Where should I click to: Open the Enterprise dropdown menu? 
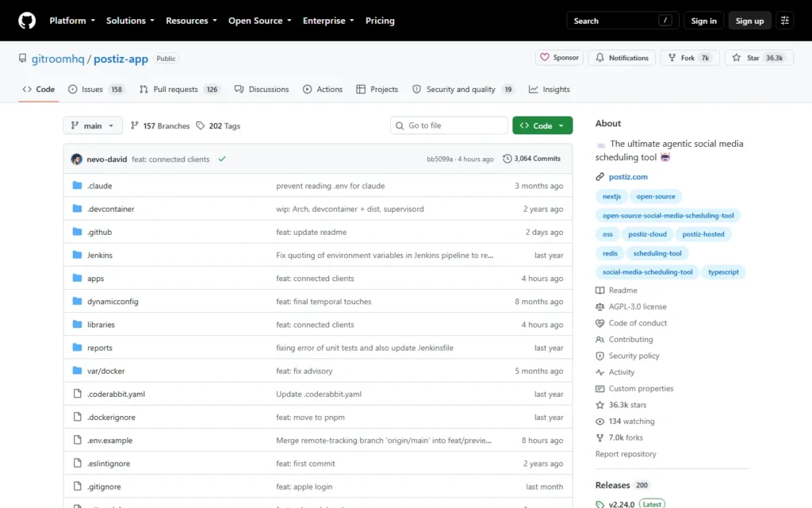tap(328, 21)
